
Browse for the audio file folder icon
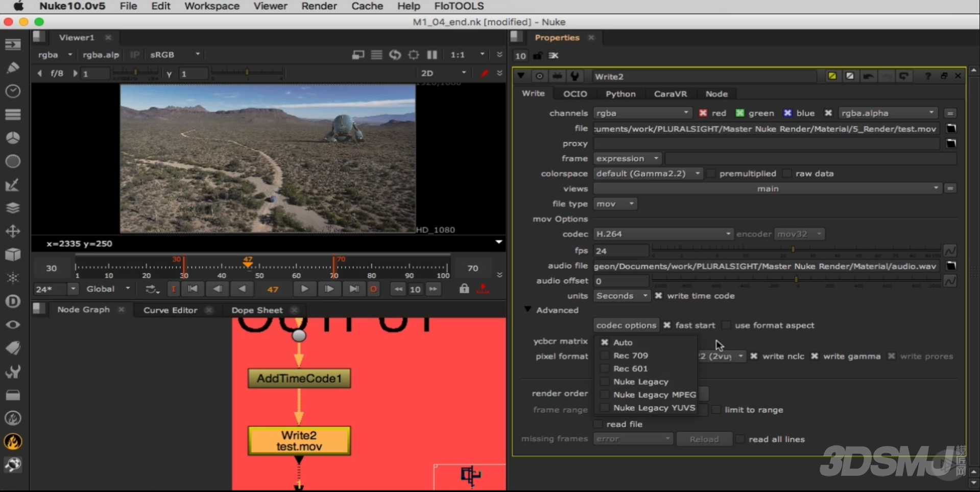[951, 266]
